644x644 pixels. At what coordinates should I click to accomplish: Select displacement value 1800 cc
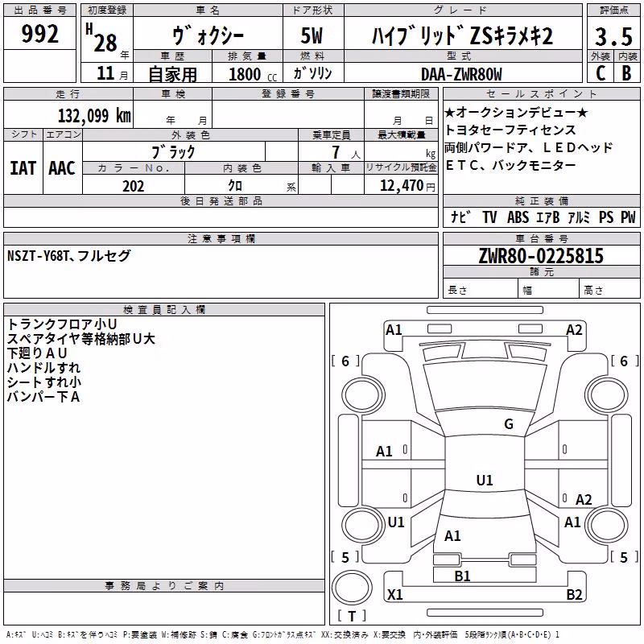point(253,74)
